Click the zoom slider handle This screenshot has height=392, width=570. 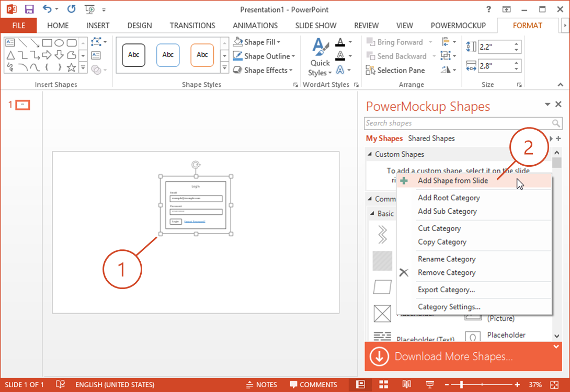pyautogui.click(x=461, y=384)
